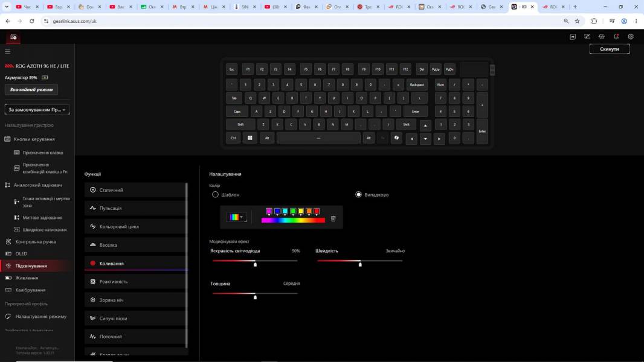Go to Калібрування in sidebar
Viewport: 644px width, 362px height.
coord(30,290)
